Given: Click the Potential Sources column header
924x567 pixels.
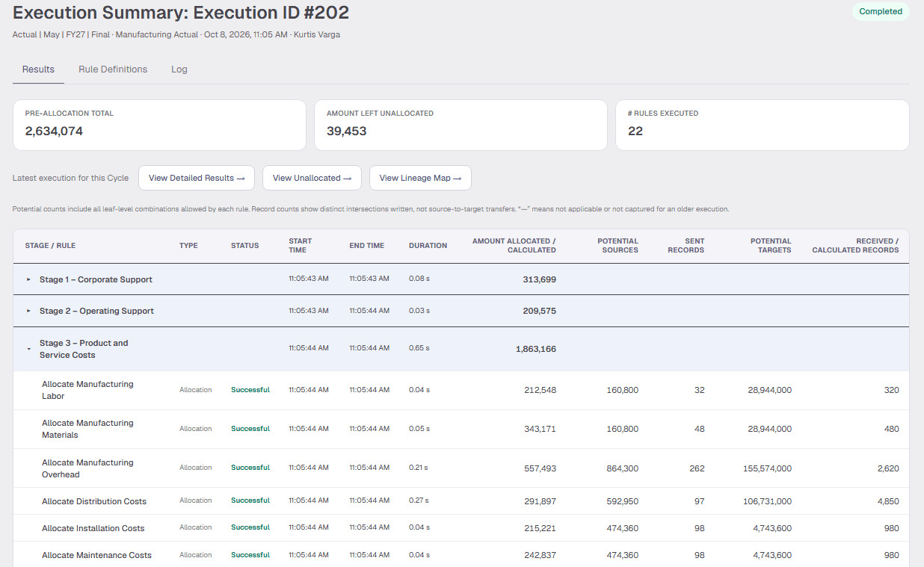Looking at the screenshot, I should click(x=617, y=246).
